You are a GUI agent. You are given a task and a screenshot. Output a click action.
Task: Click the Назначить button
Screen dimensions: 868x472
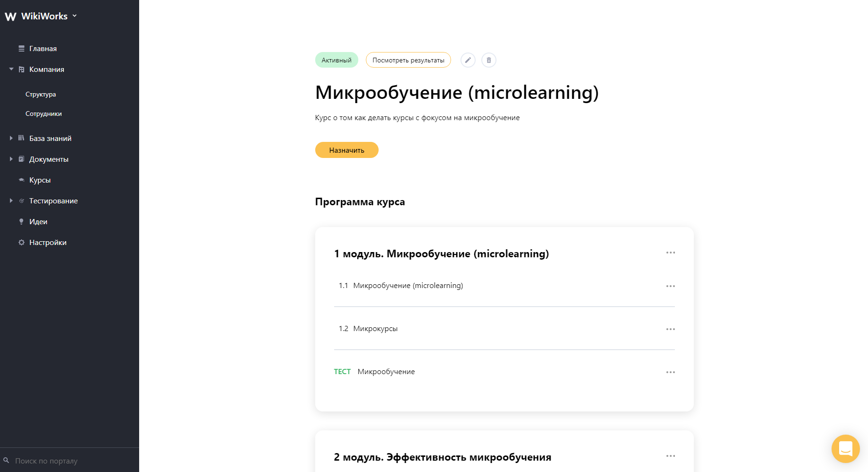coord(347,150)
